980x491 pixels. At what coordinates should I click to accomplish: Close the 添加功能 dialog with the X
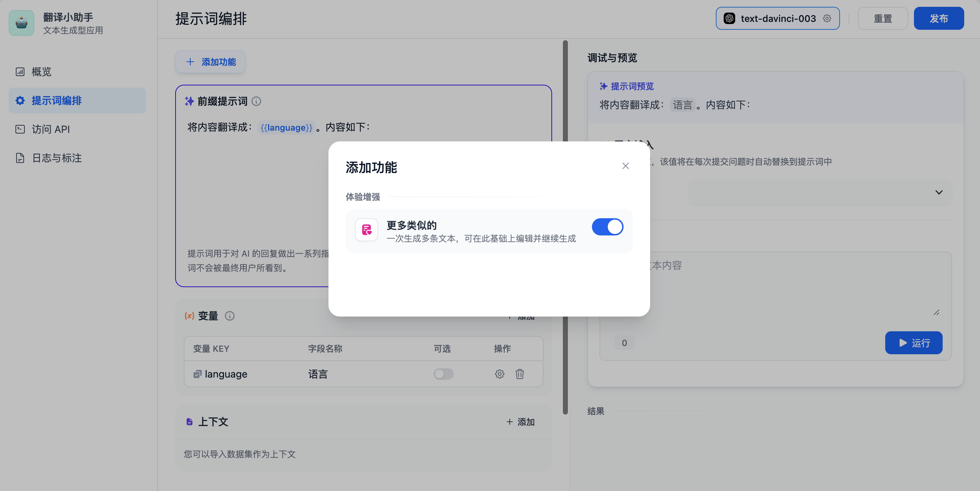pyautogui.click(x=625, y=166)
